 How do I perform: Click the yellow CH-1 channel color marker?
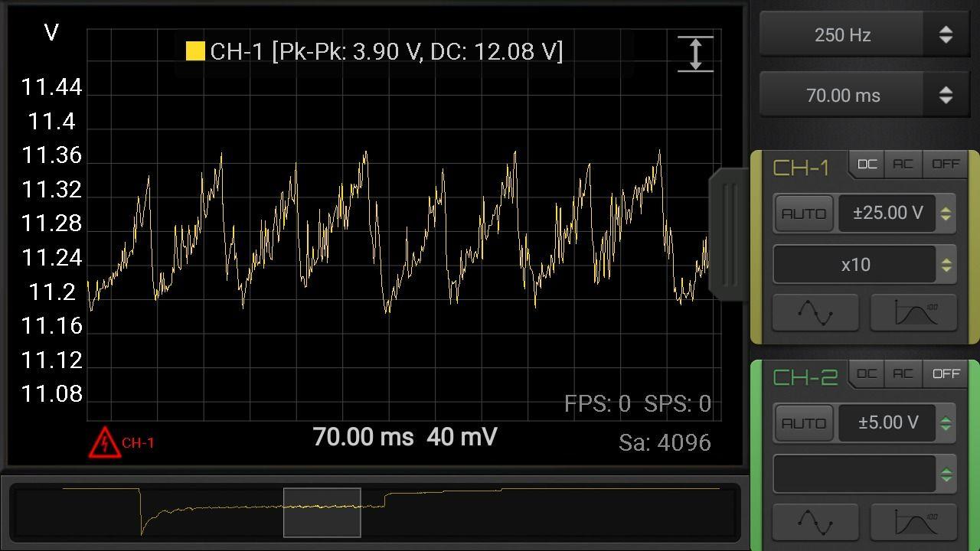[x=194, y=51]
